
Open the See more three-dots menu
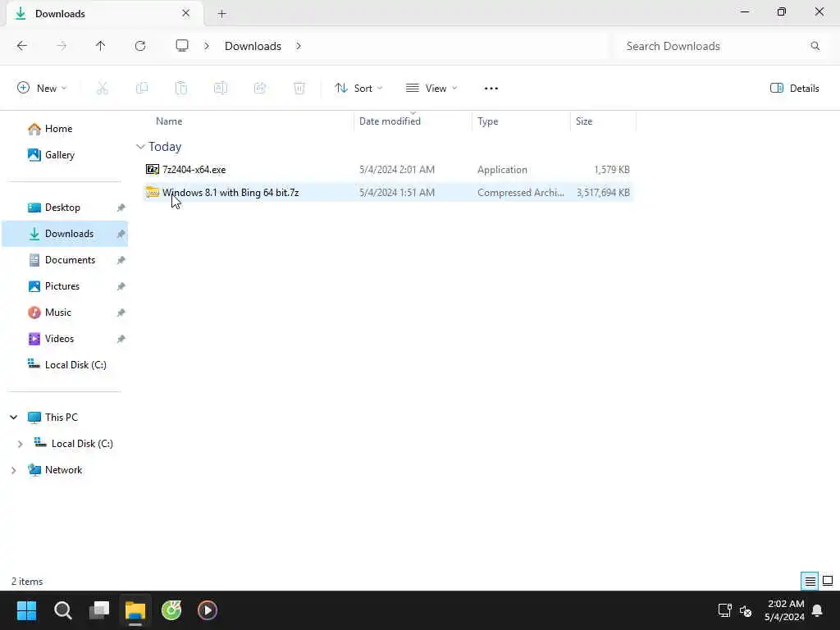pos(491,89)
